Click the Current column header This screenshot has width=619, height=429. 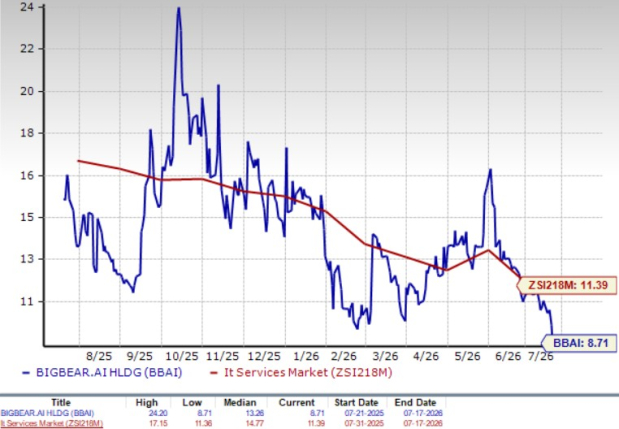click(296, 403)
